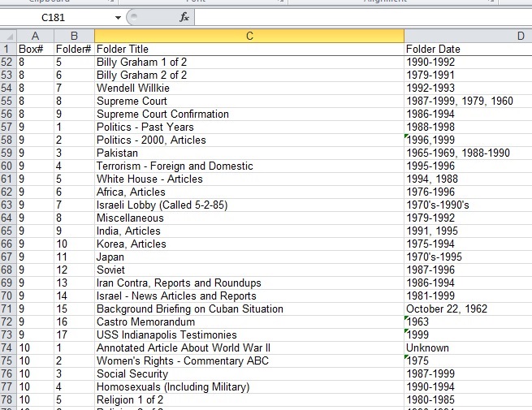Select the USS Indianapolis Testimonies cell
Screen dimensions: 532x410
click(x=249, y=334)
